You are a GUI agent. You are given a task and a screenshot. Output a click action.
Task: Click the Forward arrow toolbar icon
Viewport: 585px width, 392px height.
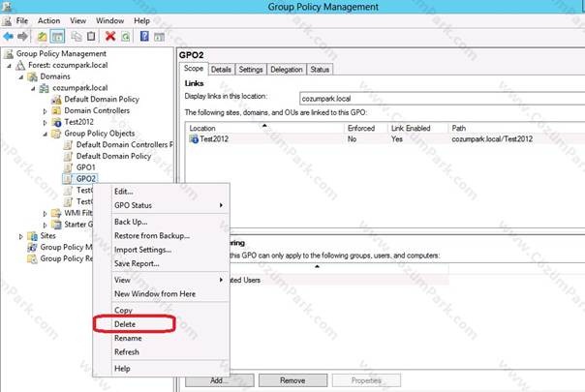click(22, 36)
